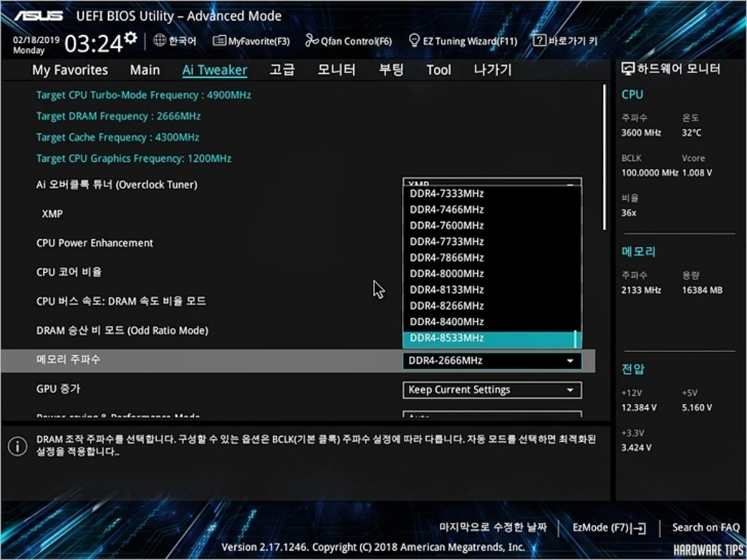Screen dimensions: 747x560
Task: Click the 32°C temperature value
Action: 692,133
